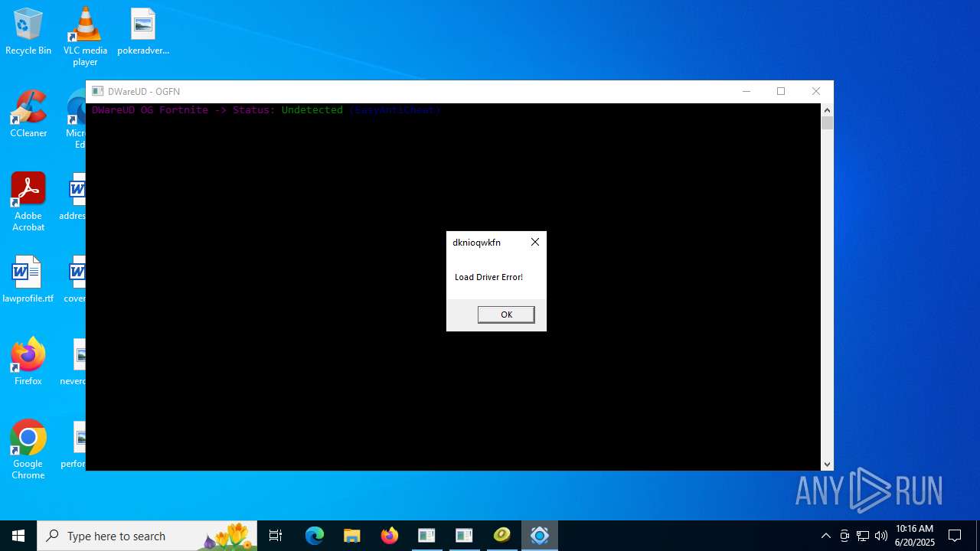Image resolution: width=980 pixels, height=551 pixels.
Task: Select the active blue hexagon taskbar app
Action: coord(540,536)
